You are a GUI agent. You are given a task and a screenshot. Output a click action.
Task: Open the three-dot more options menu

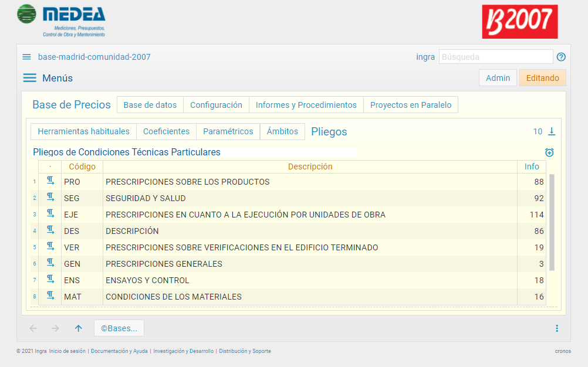pyautogui.click(x=557, y=328)
